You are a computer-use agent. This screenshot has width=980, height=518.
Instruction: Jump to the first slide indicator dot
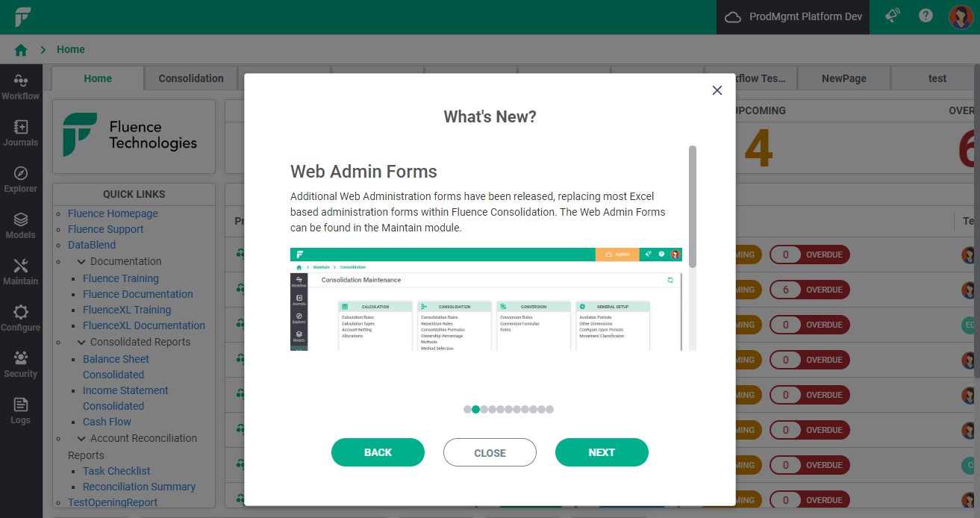click(467, 409)
